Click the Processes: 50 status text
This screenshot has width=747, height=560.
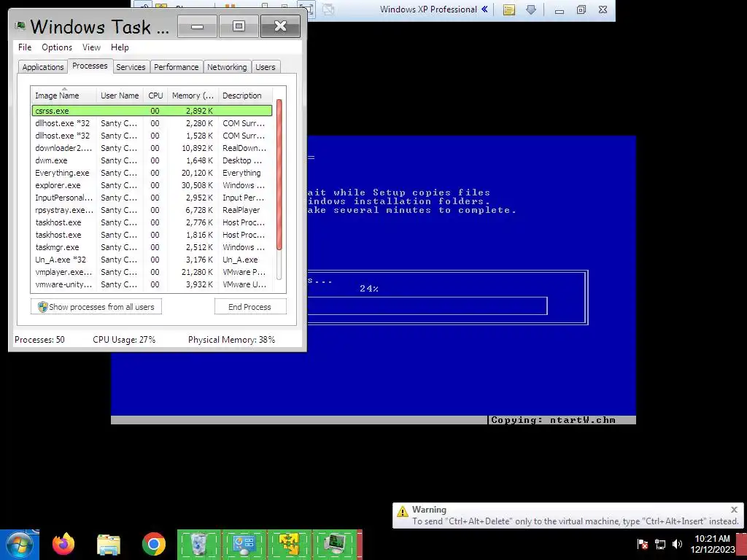point(39,340)
